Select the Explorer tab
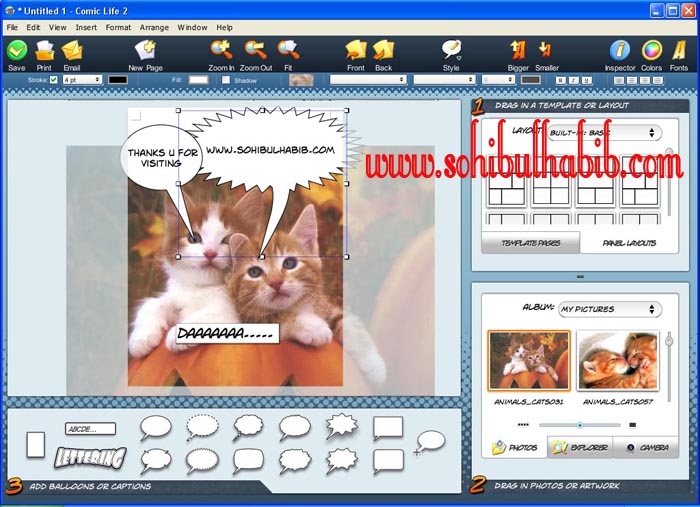 580,447
